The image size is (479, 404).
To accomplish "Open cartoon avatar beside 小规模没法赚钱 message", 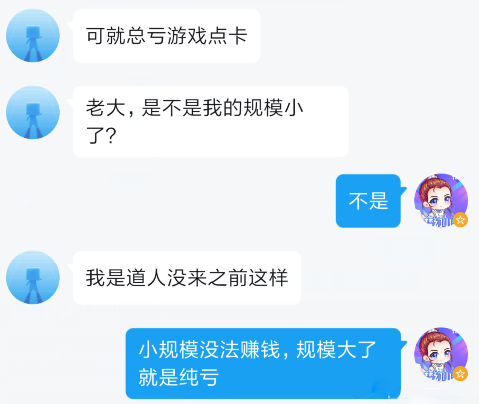I will (441, 354).
